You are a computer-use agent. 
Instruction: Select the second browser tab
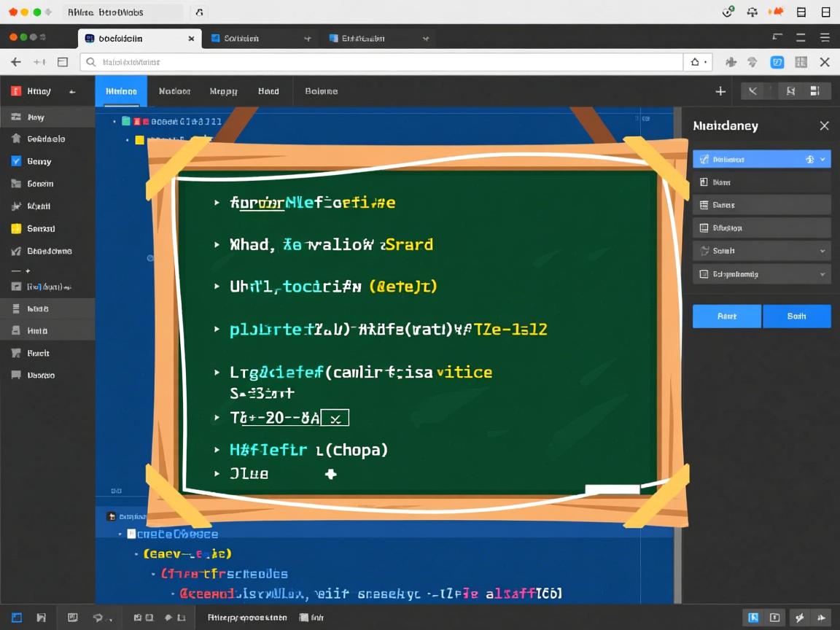(x=255, y=39)
